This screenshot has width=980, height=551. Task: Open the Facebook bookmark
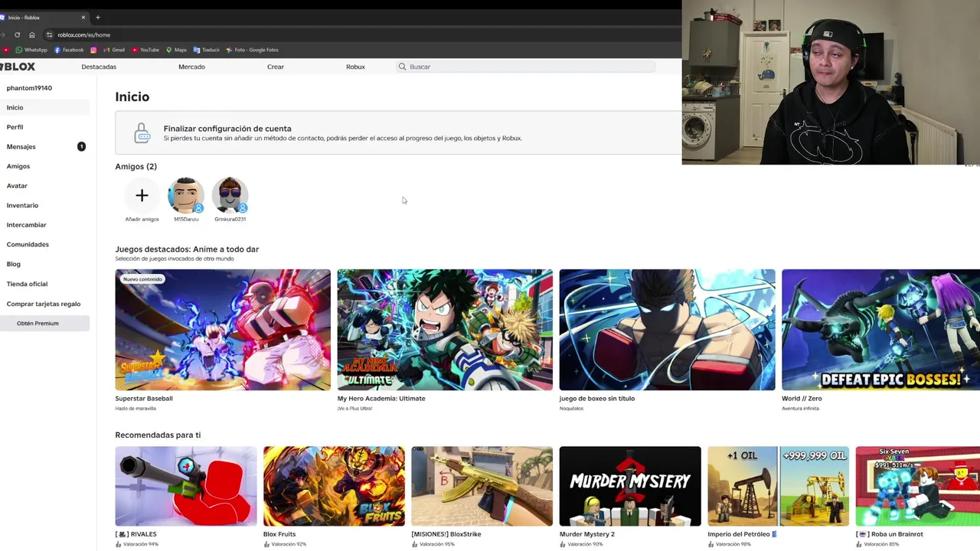click(69, 50)
